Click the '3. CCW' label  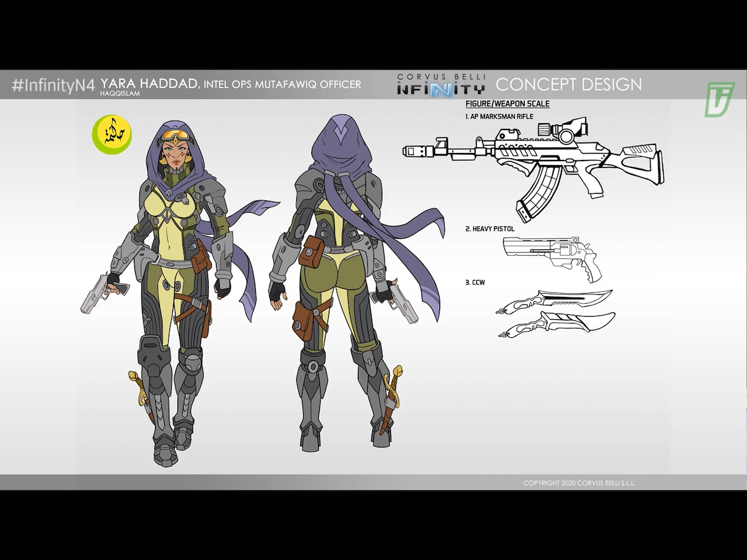point(475,282)
